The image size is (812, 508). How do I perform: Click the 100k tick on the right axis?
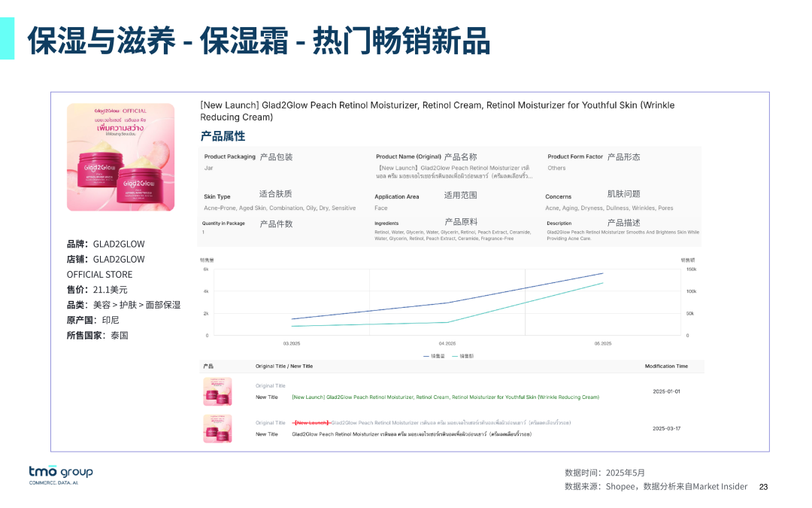tap(692, 291)
